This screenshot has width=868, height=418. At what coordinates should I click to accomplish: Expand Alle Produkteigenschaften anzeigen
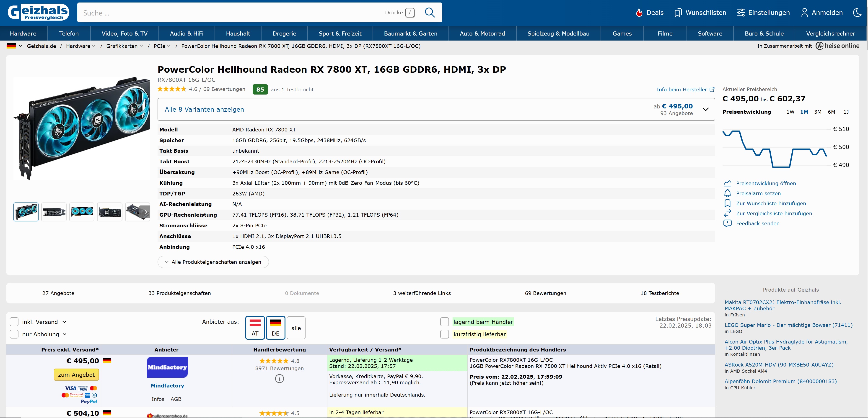pyautogui.click(x=213, y=262)
